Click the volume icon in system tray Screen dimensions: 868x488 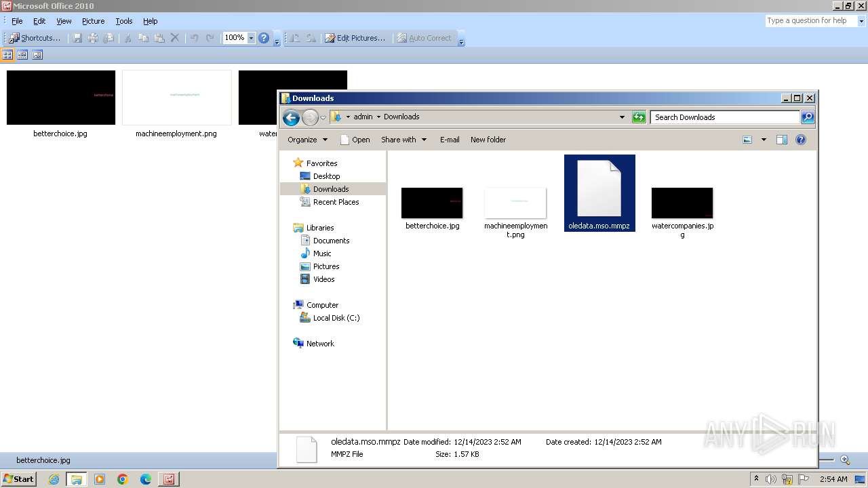pyautogui.click(x=771, y=479)
